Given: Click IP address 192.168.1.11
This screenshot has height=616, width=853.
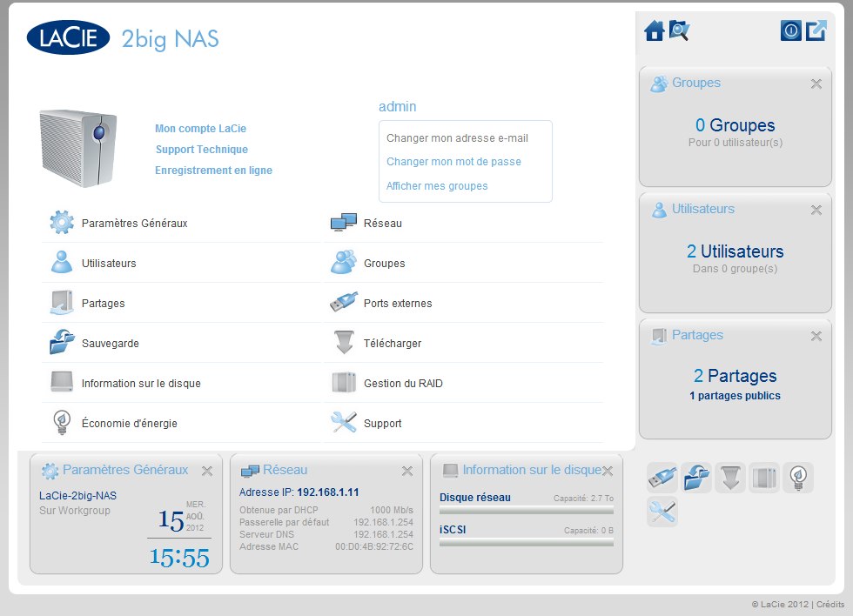Looking at the screenshot, I should [x=328, y=492].
